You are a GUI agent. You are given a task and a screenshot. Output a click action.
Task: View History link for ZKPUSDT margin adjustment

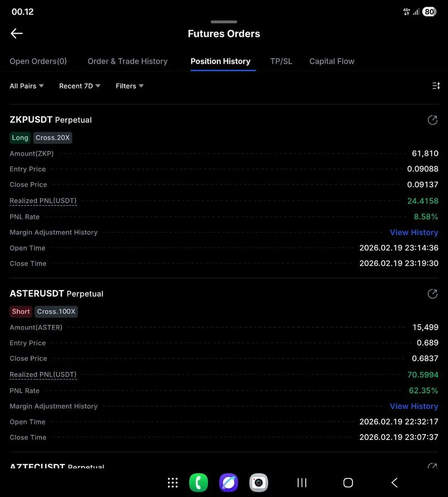(414, 232)
